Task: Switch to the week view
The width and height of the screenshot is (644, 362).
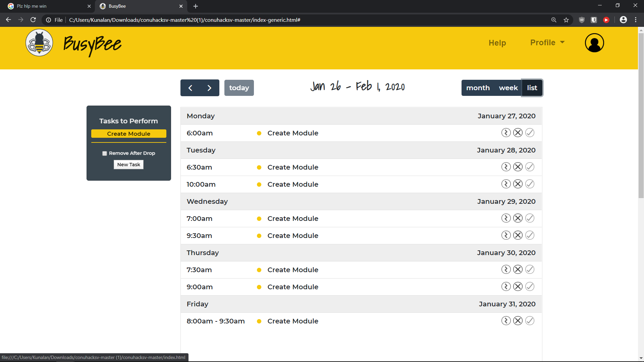Action: click(508, 88)
